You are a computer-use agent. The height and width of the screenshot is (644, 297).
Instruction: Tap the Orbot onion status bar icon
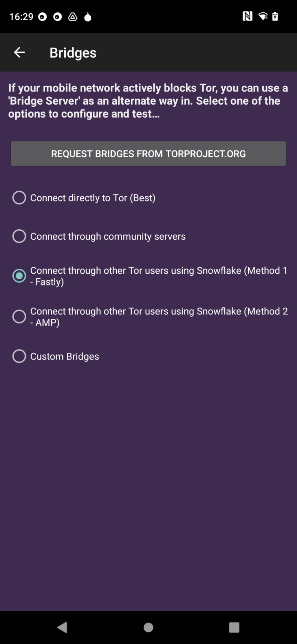click(88, 17)
